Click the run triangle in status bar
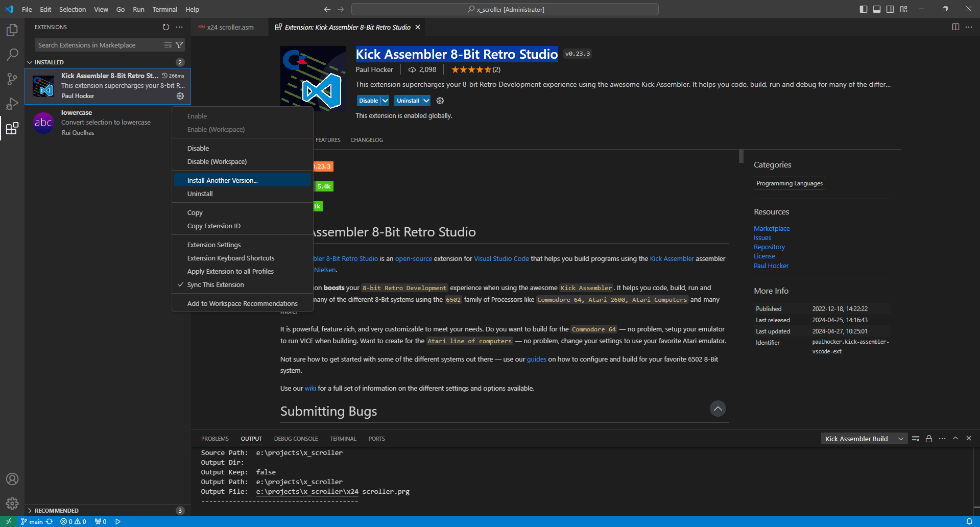Viewport: 980px width, 527px height. click(118, 521)
